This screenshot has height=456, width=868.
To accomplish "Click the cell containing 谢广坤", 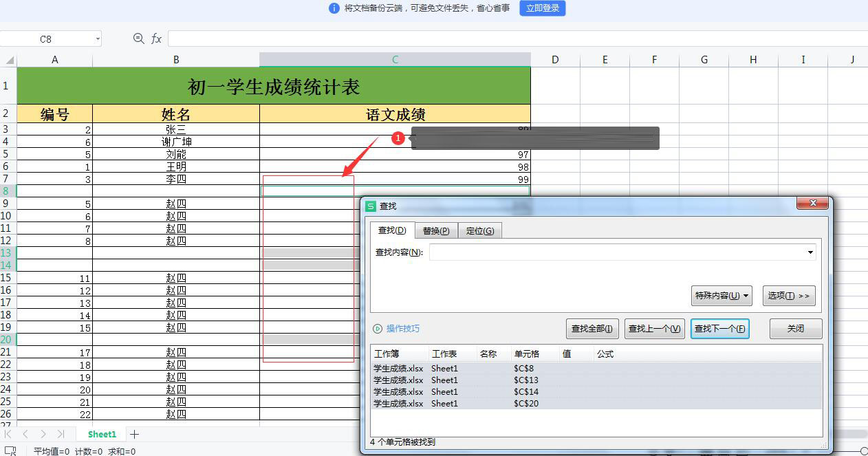I will 176,142.
